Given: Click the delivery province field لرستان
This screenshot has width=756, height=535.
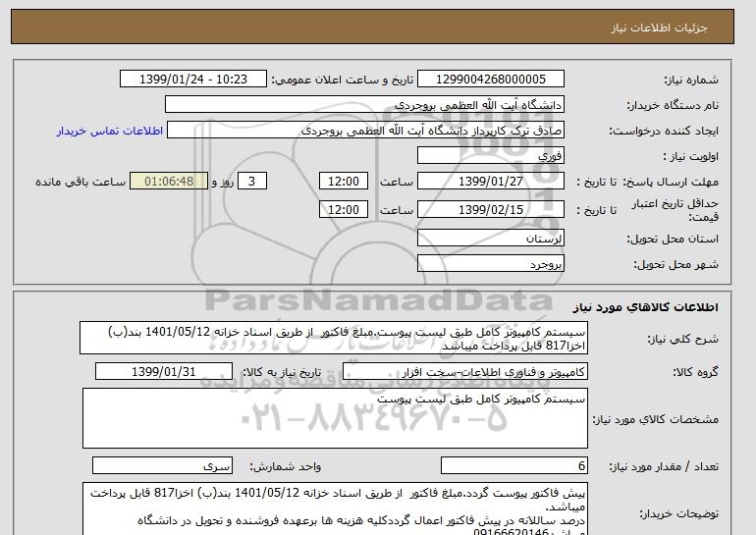Looking at the screenshot, I should [491, 239].
